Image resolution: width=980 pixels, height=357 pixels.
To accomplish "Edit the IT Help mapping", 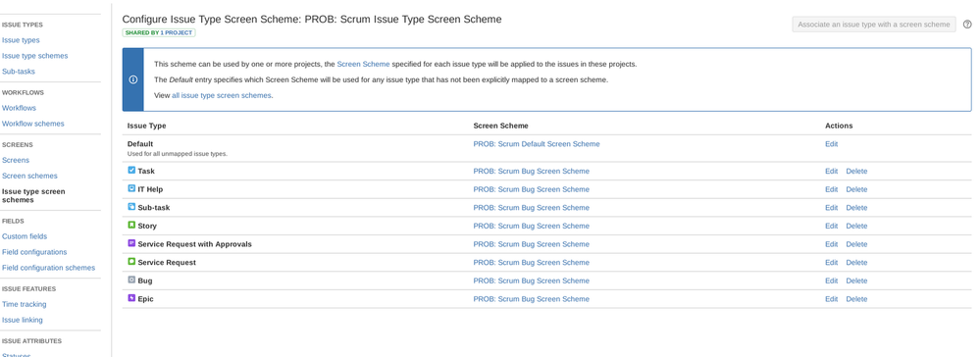I will (x=831, y=189).
